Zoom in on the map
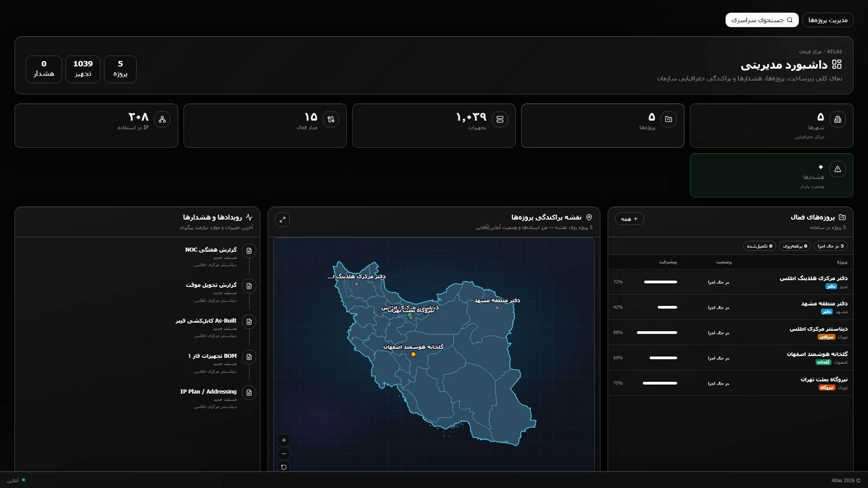This screenshot has height=488, width=868. pyautogui.click(x=284, y=440)
